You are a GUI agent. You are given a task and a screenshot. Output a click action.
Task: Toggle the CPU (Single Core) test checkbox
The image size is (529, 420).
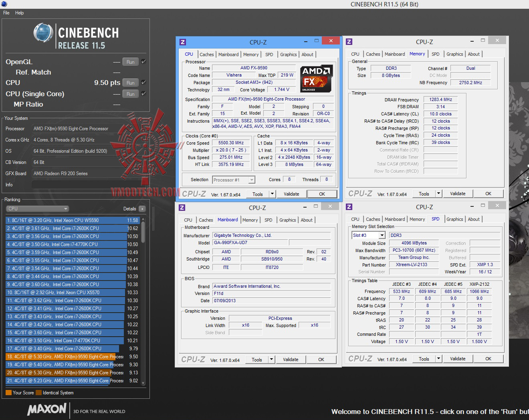click(x=143, y=94)
